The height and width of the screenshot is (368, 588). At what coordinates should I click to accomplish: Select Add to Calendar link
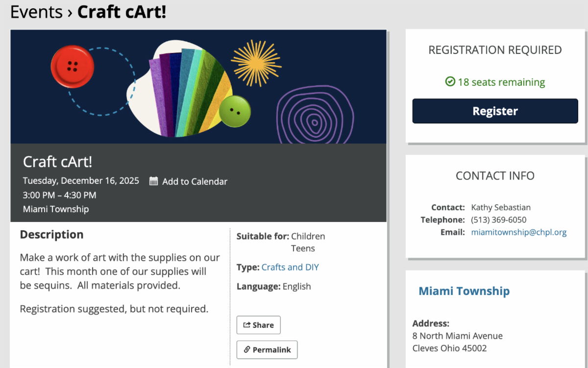(x=195, y=181)
